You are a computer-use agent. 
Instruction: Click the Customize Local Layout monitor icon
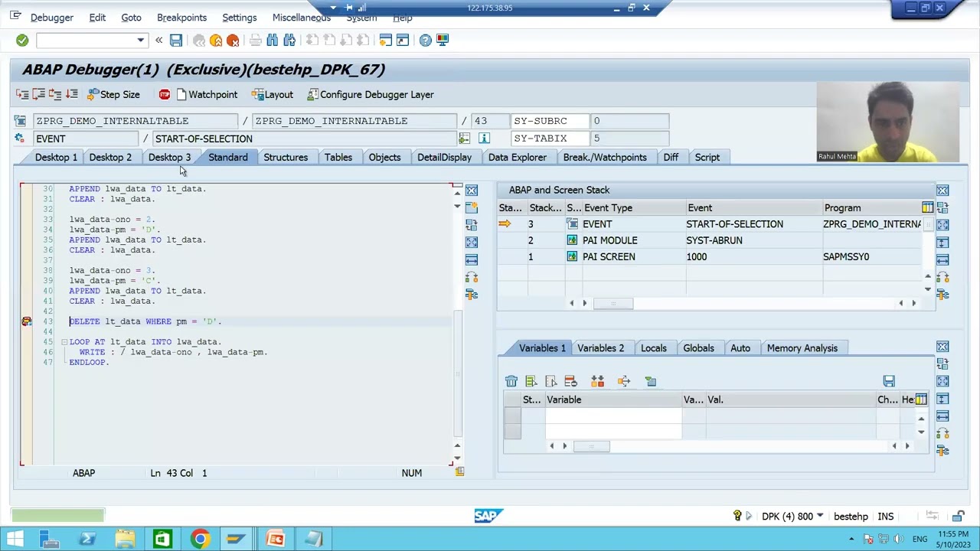443,40
